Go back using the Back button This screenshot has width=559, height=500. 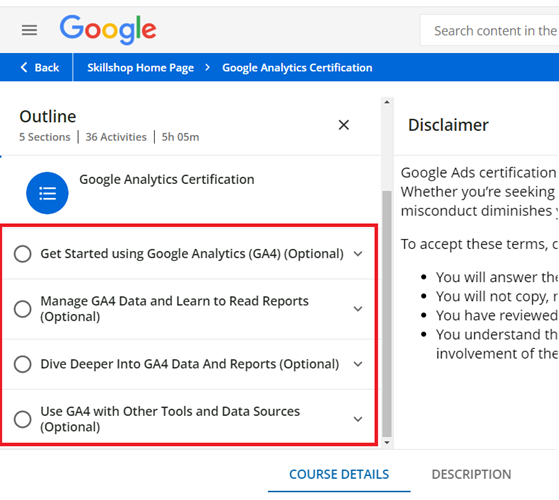pyautogui.click(x=40, y=67)
